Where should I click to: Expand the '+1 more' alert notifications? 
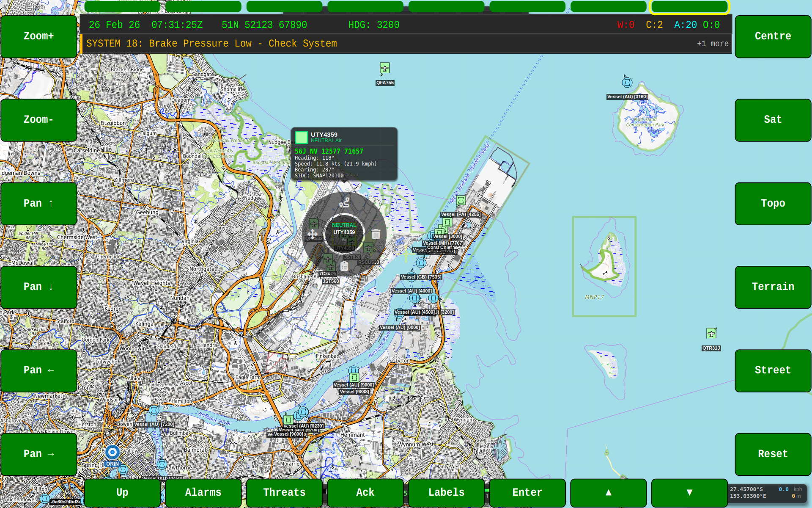pos(713,43)
